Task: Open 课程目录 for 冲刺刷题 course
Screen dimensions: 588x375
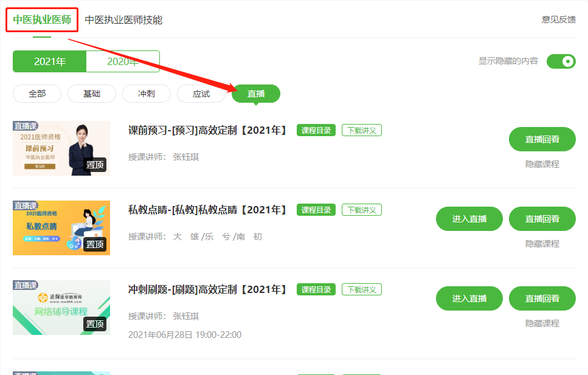Action: (x=316, y=289)
